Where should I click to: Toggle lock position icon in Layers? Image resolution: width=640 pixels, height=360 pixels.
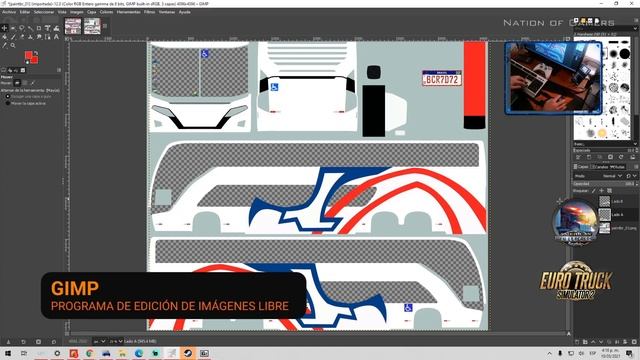(x=601, y=191)
